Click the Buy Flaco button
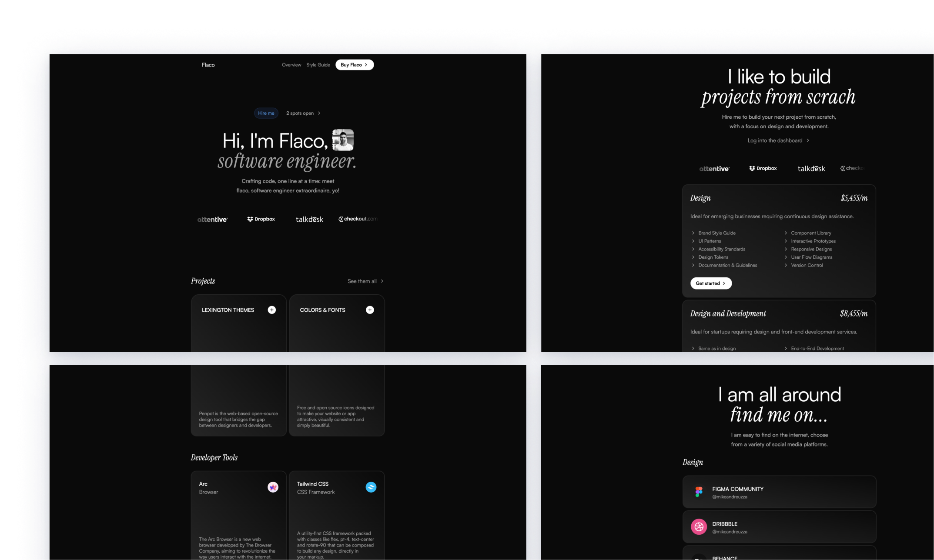The width and height of the screenshot is (934, 560). 354,65
